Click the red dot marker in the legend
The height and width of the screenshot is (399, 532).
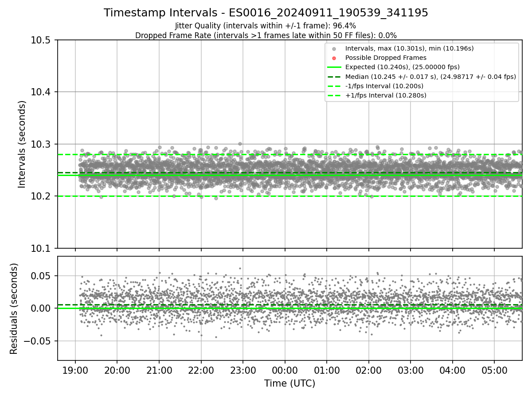(x=334, y=58)
